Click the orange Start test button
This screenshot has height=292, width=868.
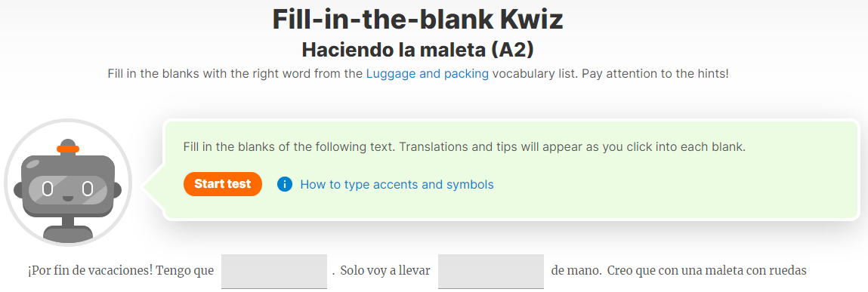click(223, 183)
